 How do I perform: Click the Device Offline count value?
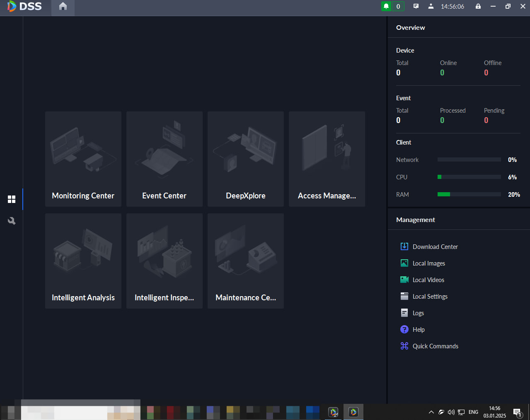pyautogui.click(x=486, y=72)
